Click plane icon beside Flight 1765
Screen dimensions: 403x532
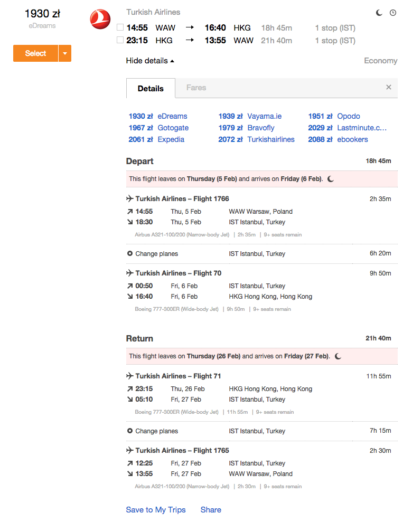point(130,450)
